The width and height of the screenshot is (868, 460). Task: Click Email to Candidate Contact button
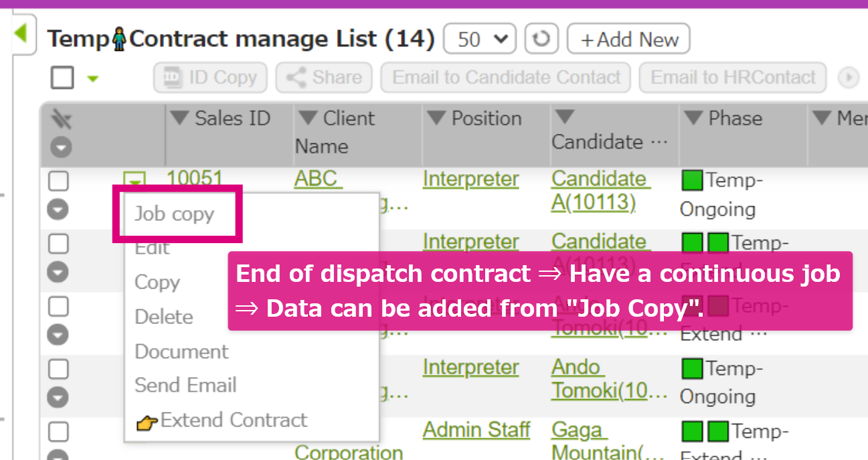coord(506,78)
